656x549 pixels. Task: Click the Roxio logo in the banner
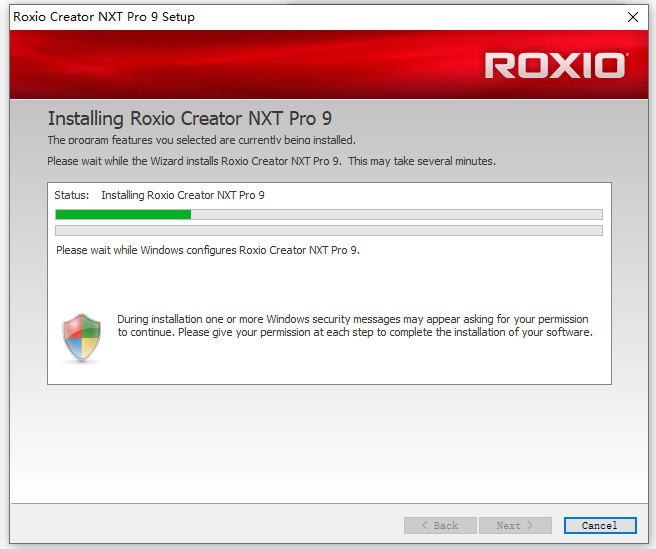(555, 65)
